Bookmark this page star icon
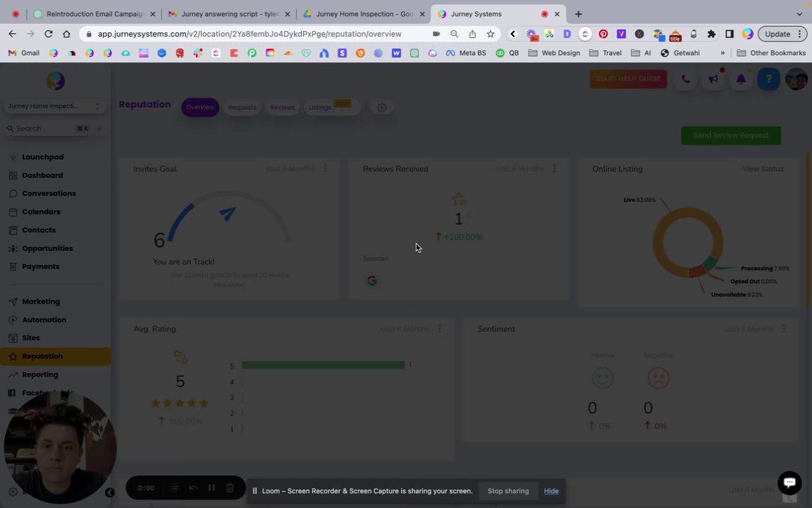The height and width of the screenshot is (508, 812). [490, 34]
